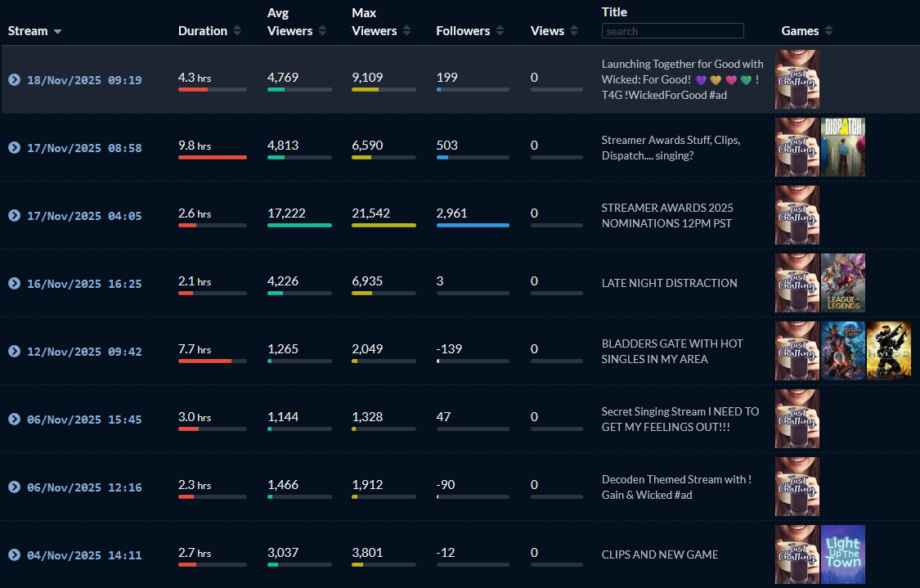Screen dimensions: 920x588
Task: Open the 18/Nov/2025 09:19 stream link
Action: [84, 80]
